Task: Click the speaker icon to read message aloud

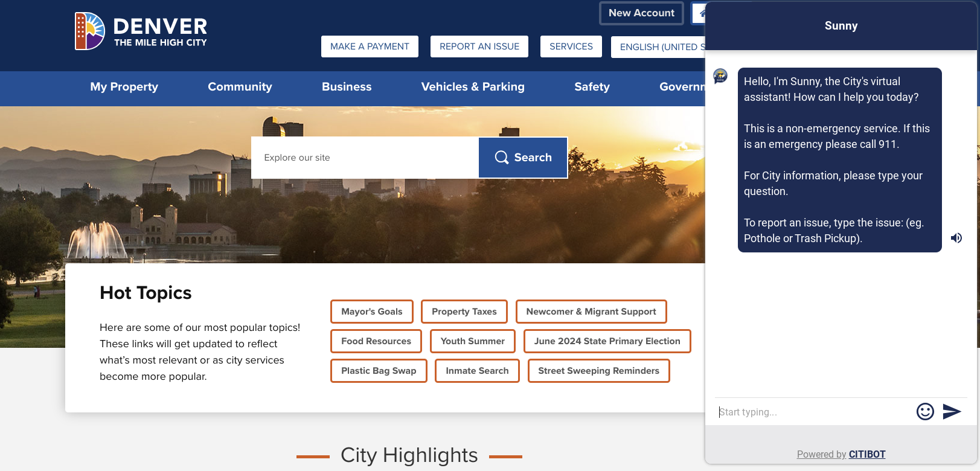Action: pyautogui.click(x=956, y=238)
